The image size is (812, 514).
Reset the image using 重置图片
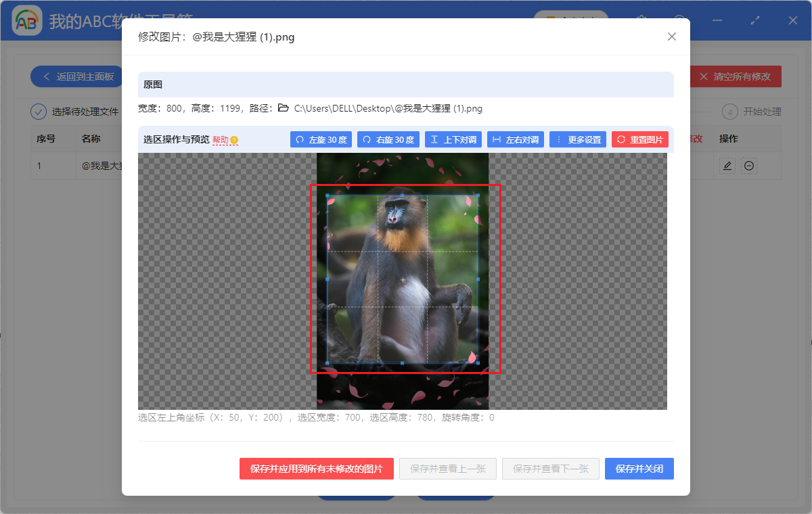(x=639, y=139)
